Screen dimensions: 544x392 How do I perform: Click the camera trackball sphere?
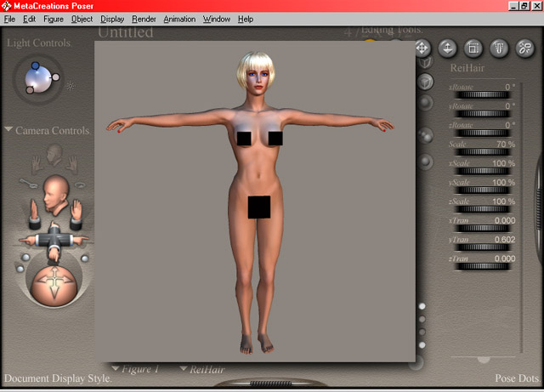pyautogui.click(x=55, y=281)
